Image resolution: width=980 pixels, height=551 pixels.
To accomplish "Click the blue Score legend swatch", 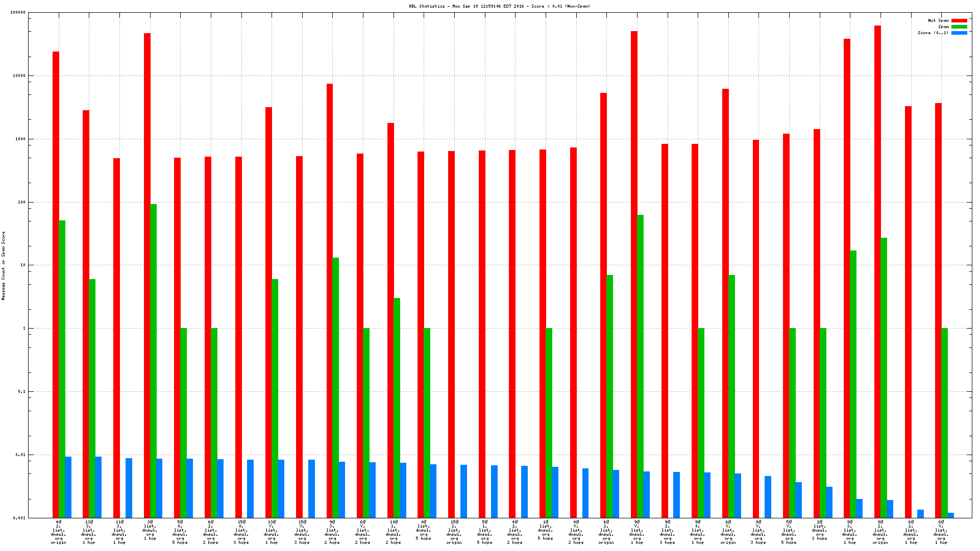I will pyautogui.click(x=959, y=33).
